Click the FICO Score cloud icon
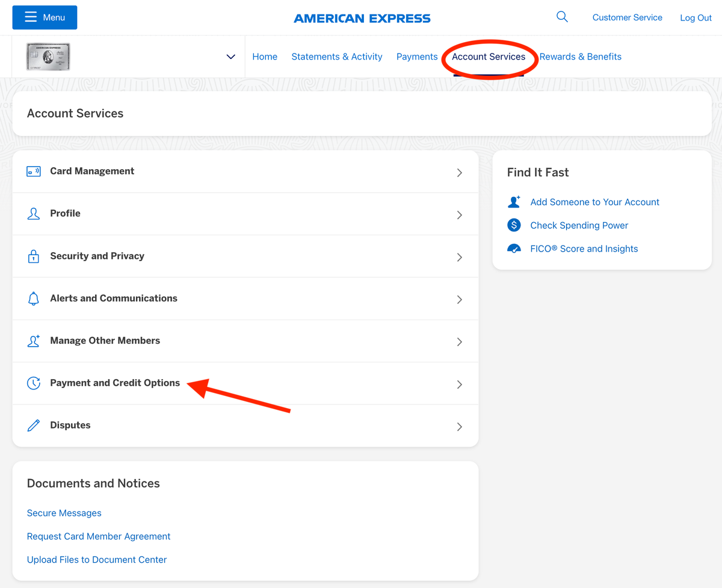 click(x=514, y=248)
